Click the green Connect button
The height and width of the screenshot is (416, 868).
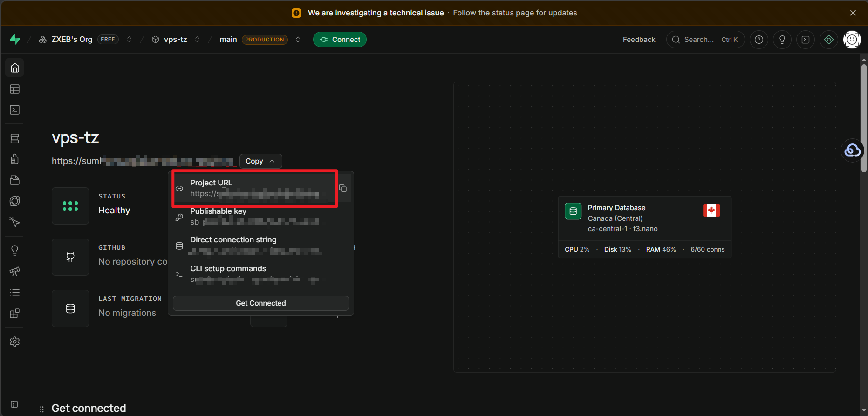coord(340,40)
